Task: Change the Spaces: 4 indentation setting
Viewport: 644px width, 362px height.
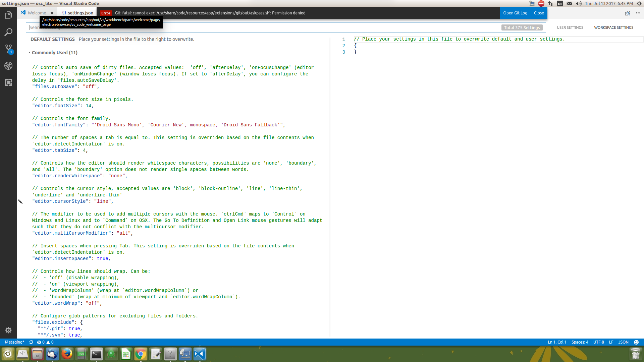Action: [x=580, y=342]
